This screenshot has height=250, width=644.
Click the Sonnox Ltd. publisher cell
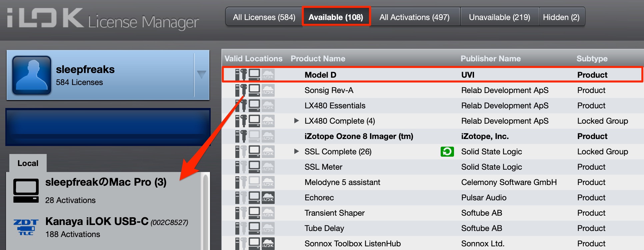click(x=483, y=243)
